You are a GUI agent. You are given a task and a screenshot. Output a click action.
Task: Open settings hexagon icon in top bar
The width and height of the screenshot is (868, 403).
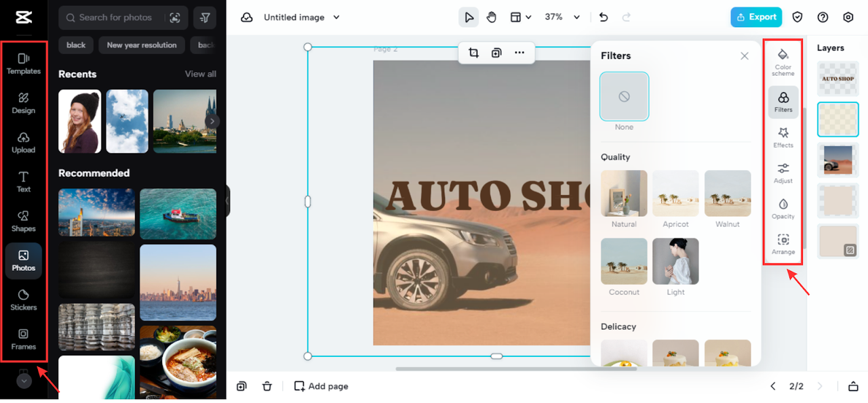coord(848,18)
